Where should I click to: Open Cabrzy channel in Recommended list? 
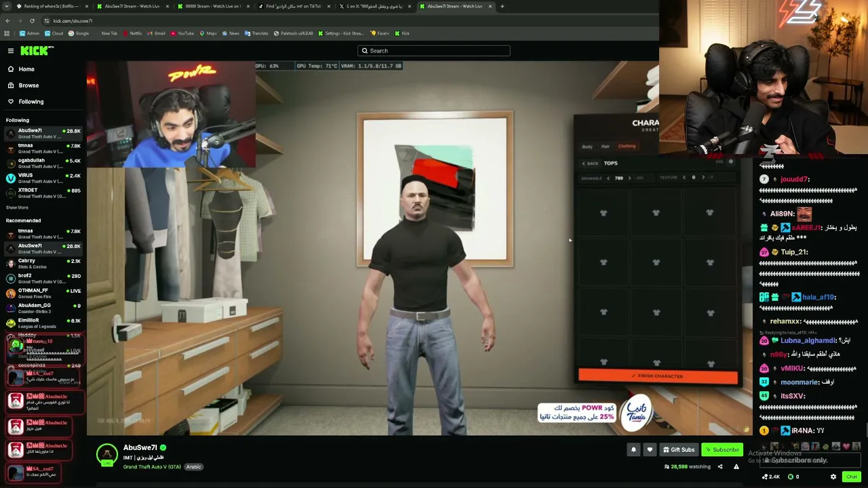point(43,264)
